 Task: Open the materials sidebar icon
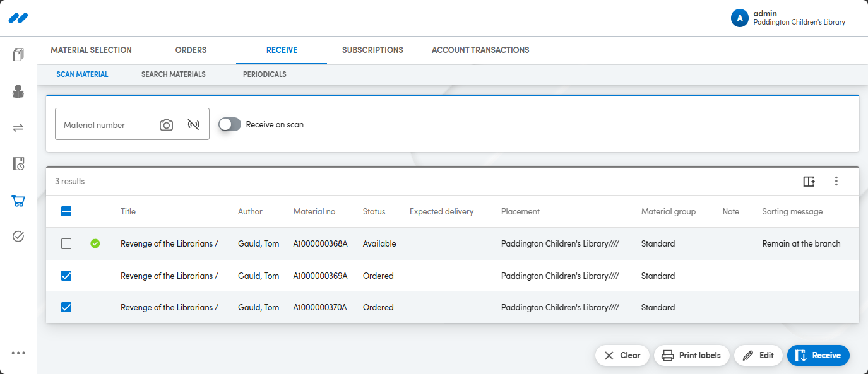18,55
